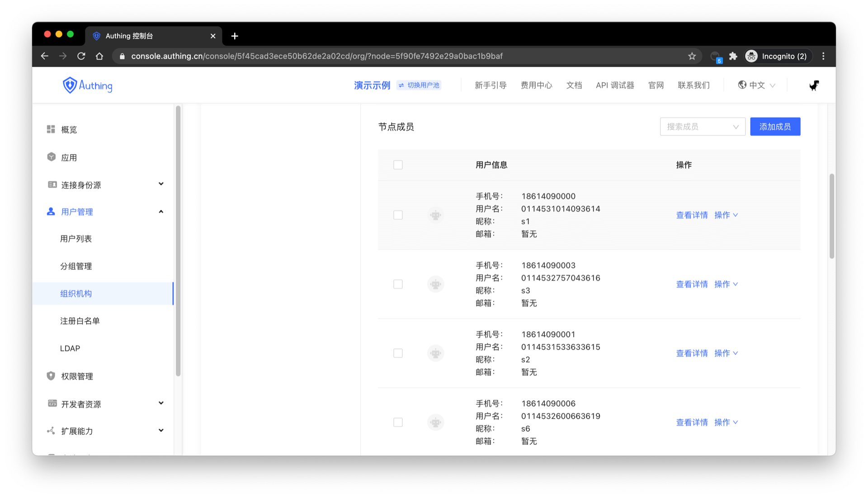Click the Authing shield logo
The width and height of the screenshot is (868, 498).
coord(70,85)
